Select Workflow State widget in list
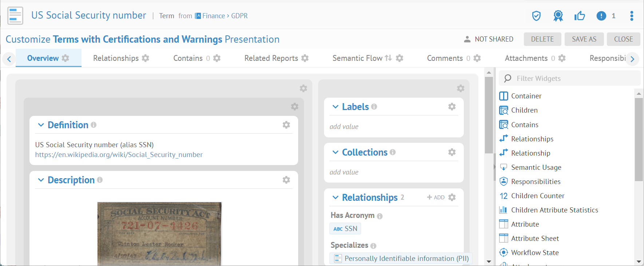 [529, 253]
